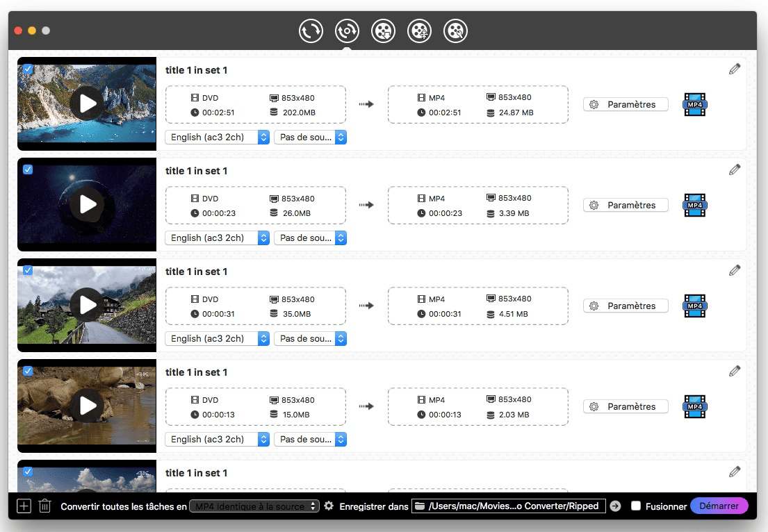Open Paramètres for the 00:02:51 video
Viewport: 768px width, 532px height.
[626, 104]
